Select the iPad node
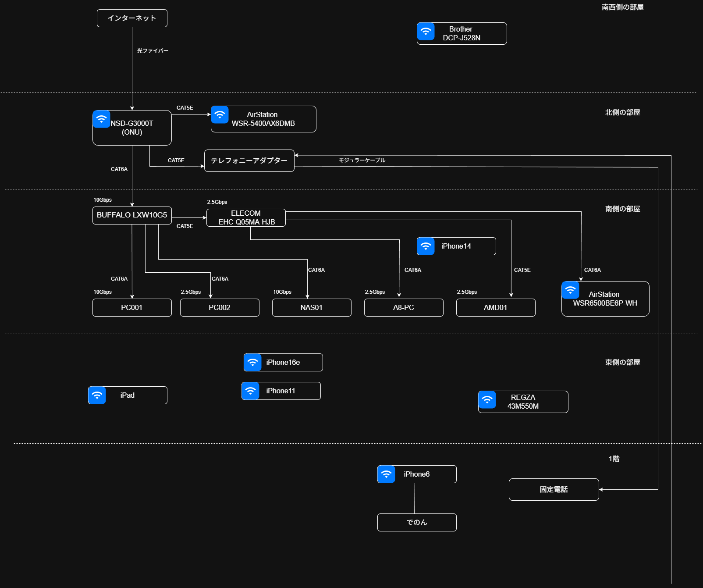The width and height of the screenshot is (703, 588). (x=128, y=395)
